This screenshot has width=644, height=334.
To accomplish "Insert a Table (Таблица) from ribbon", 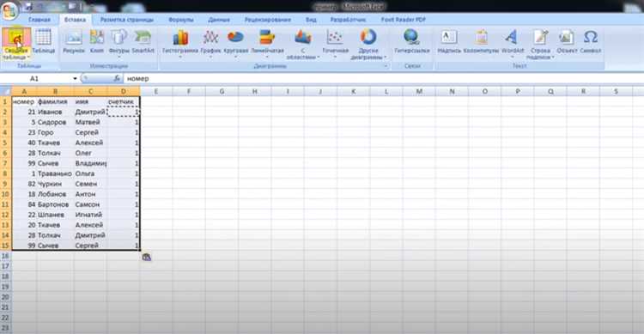I will [43, 41].
